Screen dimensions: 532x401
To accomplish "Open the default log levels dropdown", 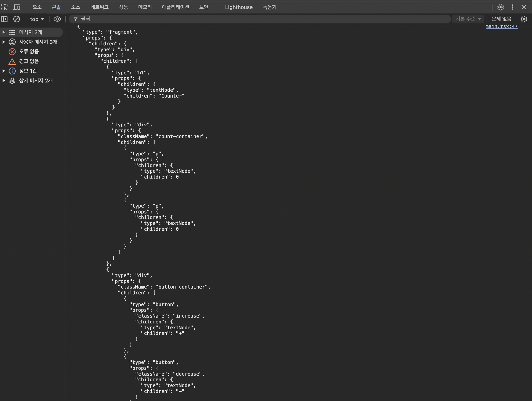I will (x=468, y=19).
